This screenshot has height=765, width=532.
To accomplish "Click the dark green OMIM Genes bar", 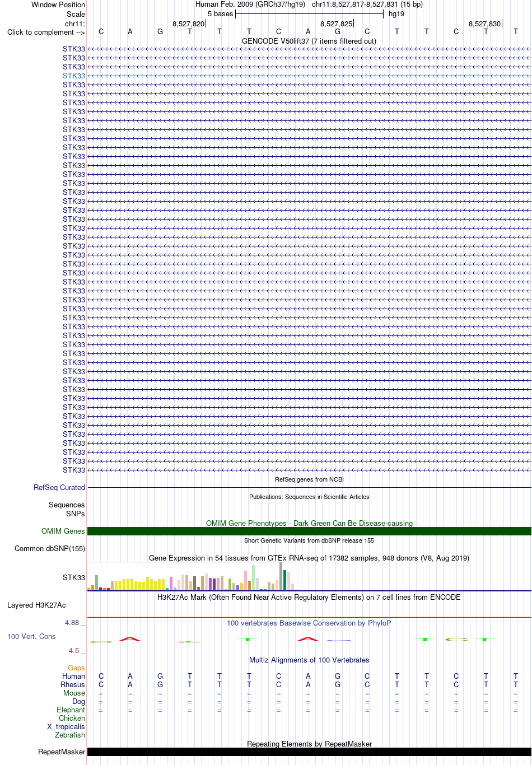I will pos(309,531).
